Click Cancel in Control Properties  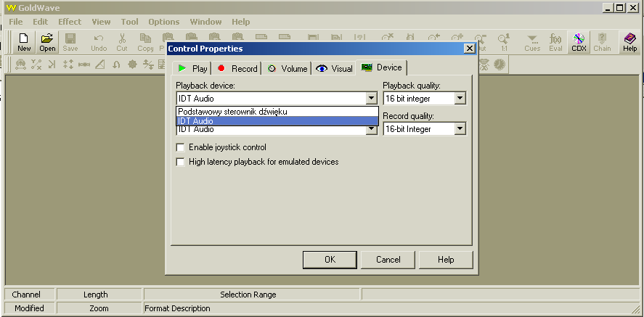click(x=388, y=260)
